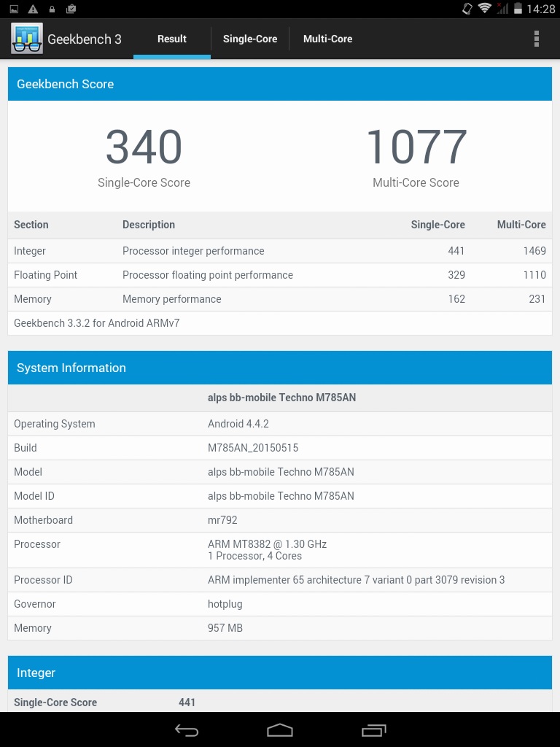Tap the motherboard value mr792
Screen dimensions: 560x747
[222, 520]
